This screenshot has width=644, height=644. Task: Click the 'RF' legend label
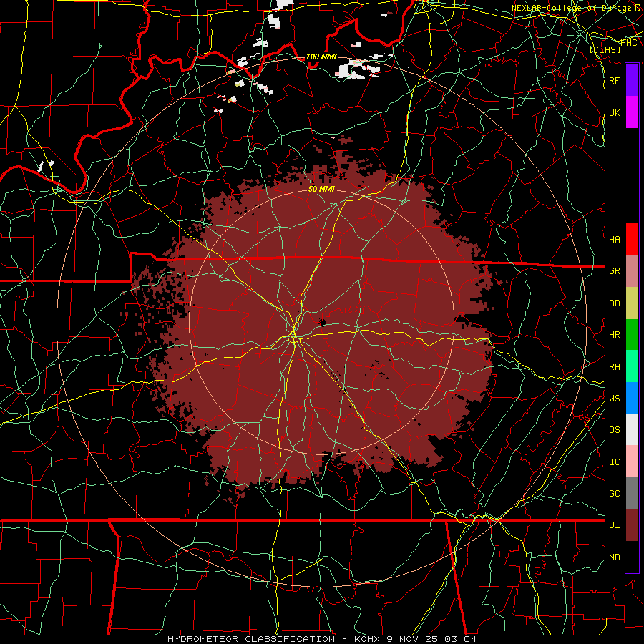614,80
